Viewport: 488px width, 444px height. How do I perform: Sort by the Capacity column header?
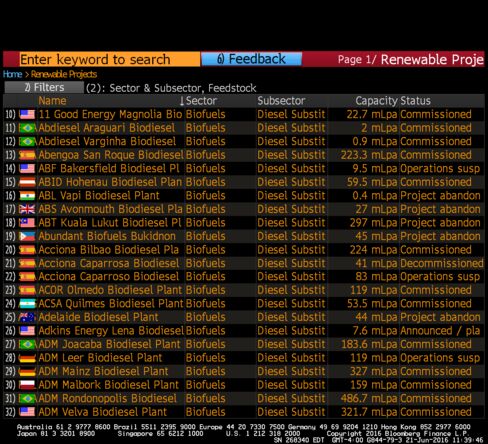pos(376,101)
